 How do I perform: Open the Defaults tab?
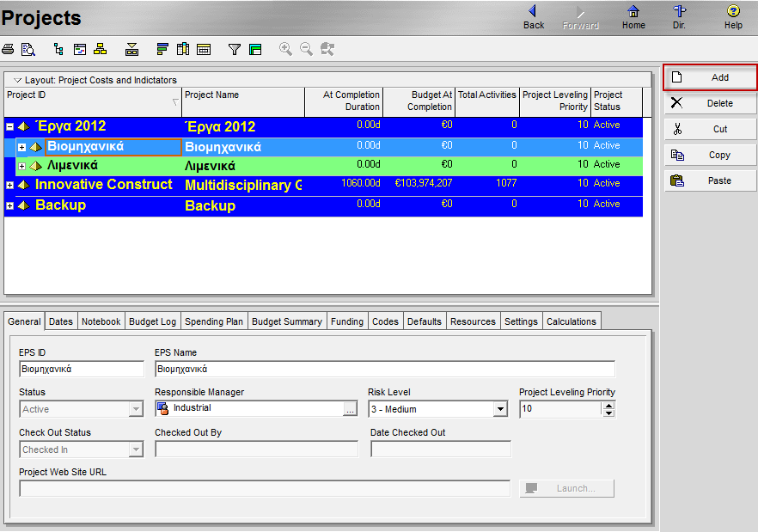[x=424, y=321]
